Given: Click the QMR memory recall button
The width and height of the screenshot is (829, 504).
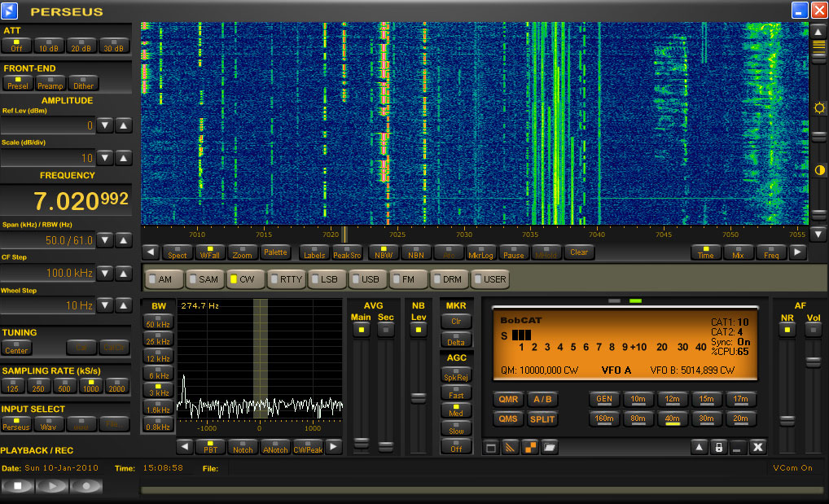Looking at the screenshot, I should coord(508,399).
